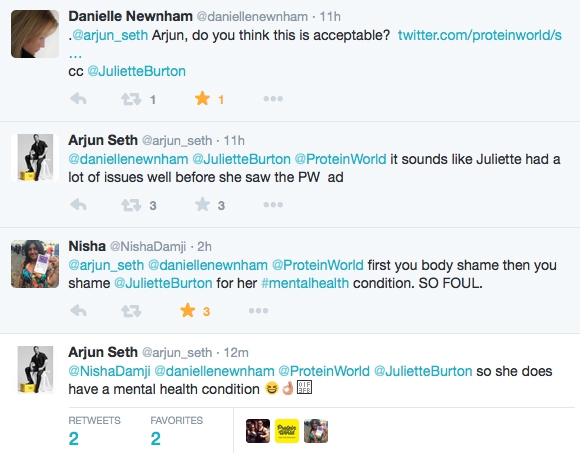Open the #mentalhealth hashtag
580x453 pixels.
305,283
